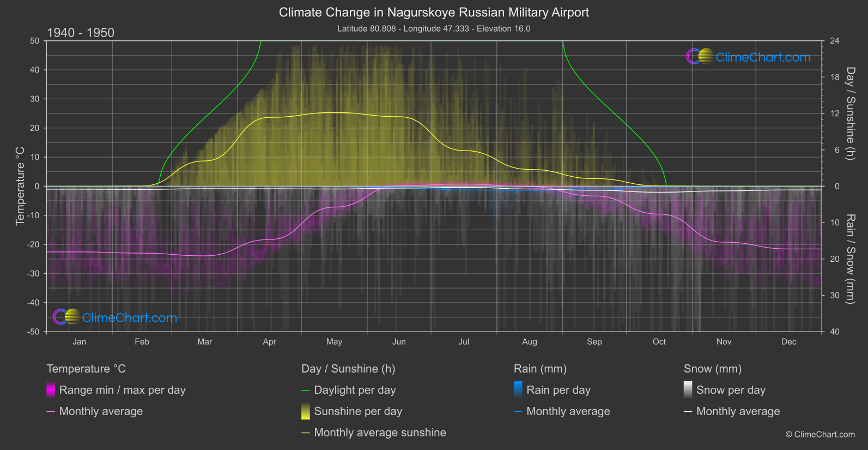Select the 'Sunshine per day' legend label

pyautogui.click(x=358, y=411)
